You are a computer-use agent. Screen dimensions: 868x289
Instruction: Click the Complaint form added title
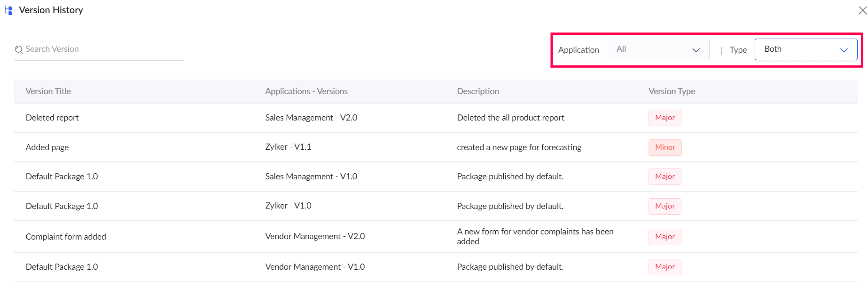[x=66, y=237]
